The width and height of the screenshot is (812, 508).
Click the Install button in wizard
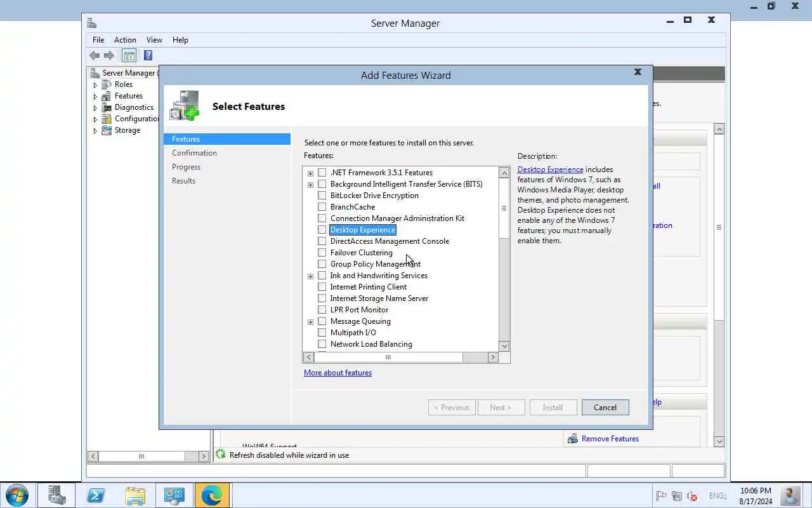click(x=553, y=408)
